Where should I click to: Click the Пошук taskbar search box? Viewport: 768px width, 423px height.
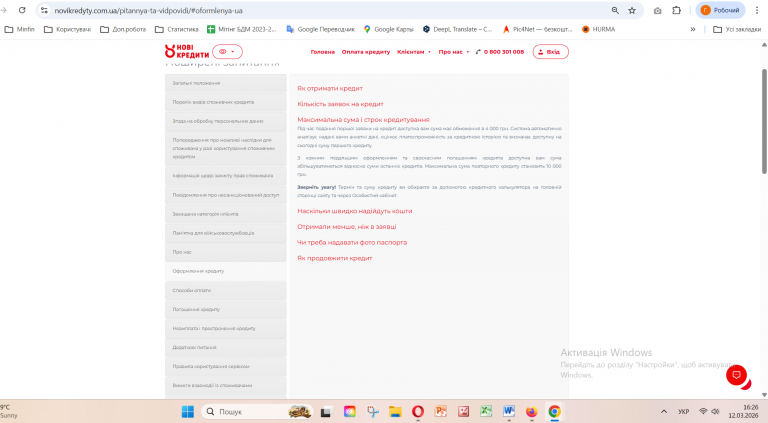click(x=257, y=412)
